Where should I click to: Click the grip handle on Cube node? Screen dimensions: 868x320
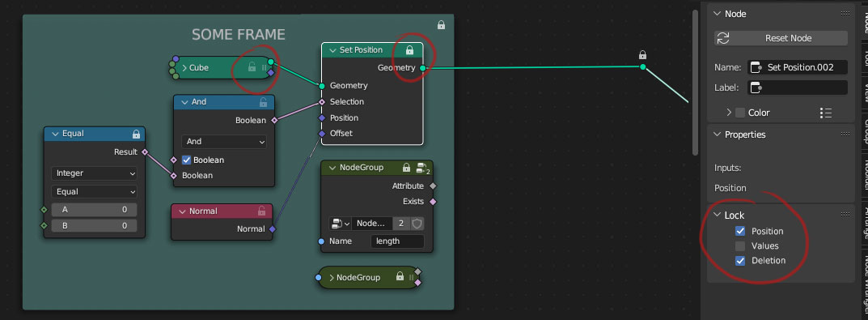coord(264,68)
